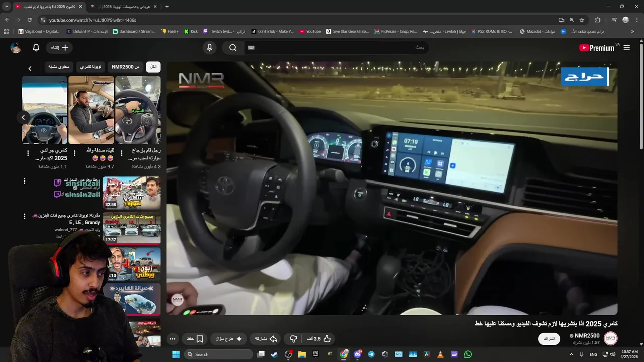Open NMR2500 channel avatar
This screenshot has width=644, height=362.
610,339
